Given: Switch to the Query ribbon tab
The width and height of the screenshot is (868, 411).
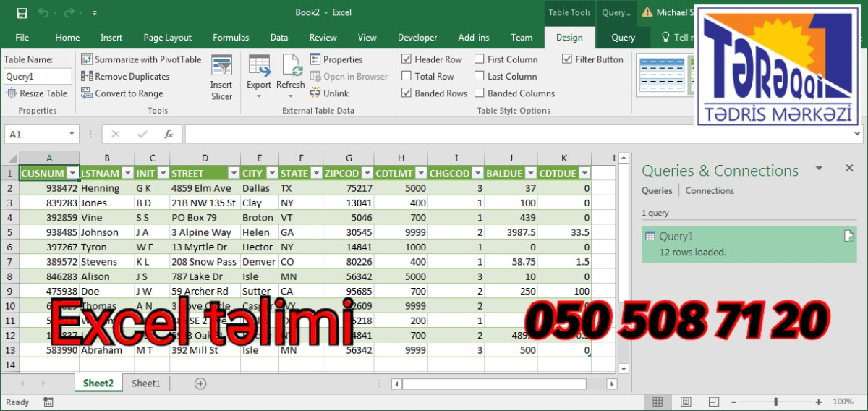Looking at the screenshot, I should pos(623,38).
